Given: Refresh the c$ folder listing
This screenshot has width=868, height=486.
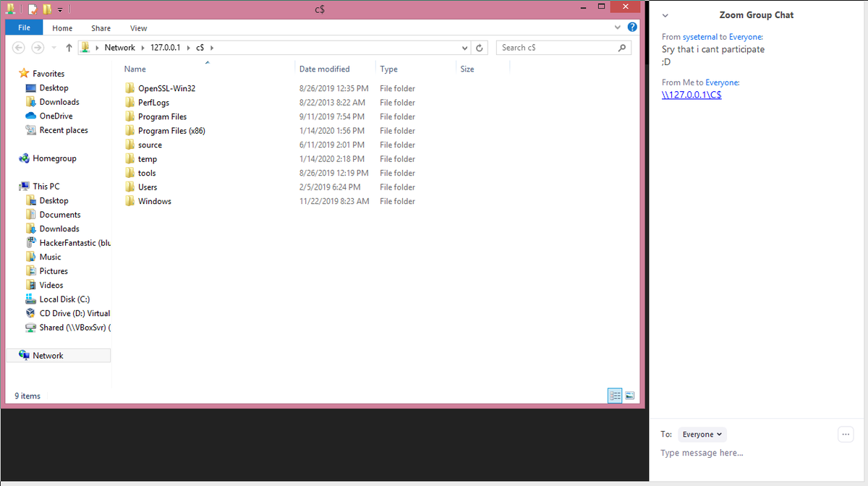Looking at the screenshot, I should 480,48.
